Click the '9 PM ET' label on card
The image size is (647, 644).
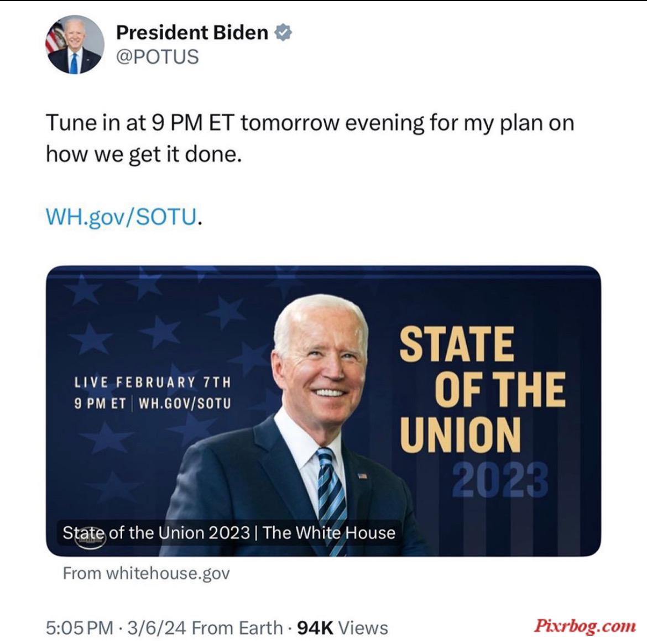pyautogui.click(x=100, y=403)
